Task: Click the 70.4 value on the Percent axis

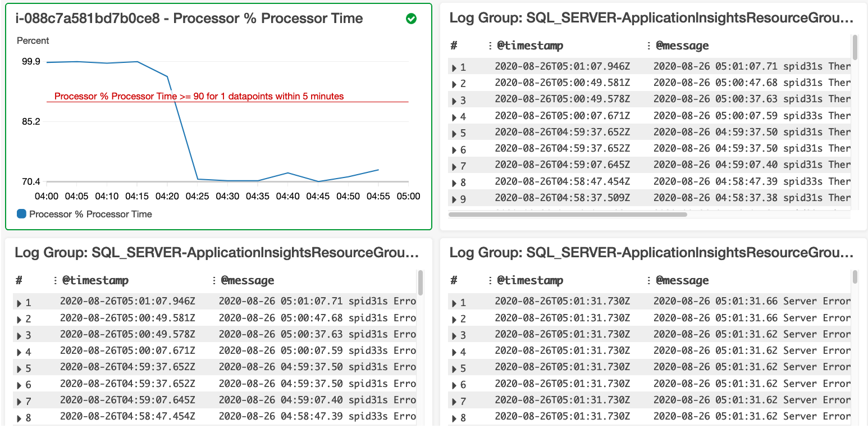Action: pos(30,181)
